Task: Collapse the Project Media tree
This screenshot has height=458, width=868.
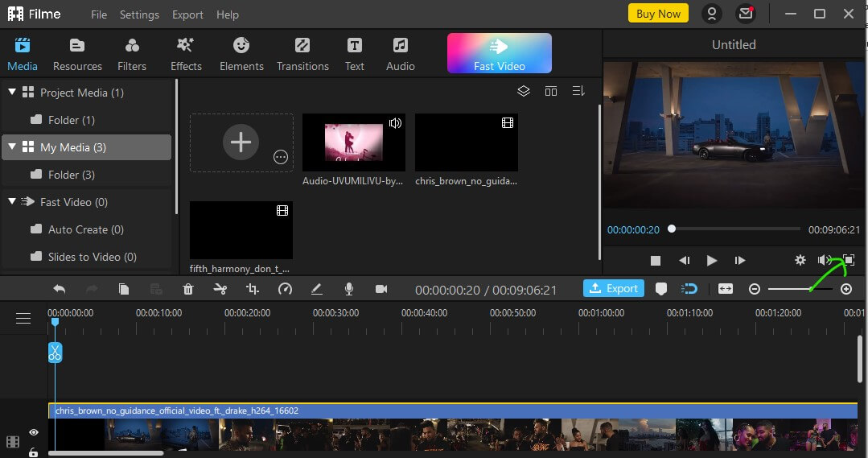Action: 11,92
